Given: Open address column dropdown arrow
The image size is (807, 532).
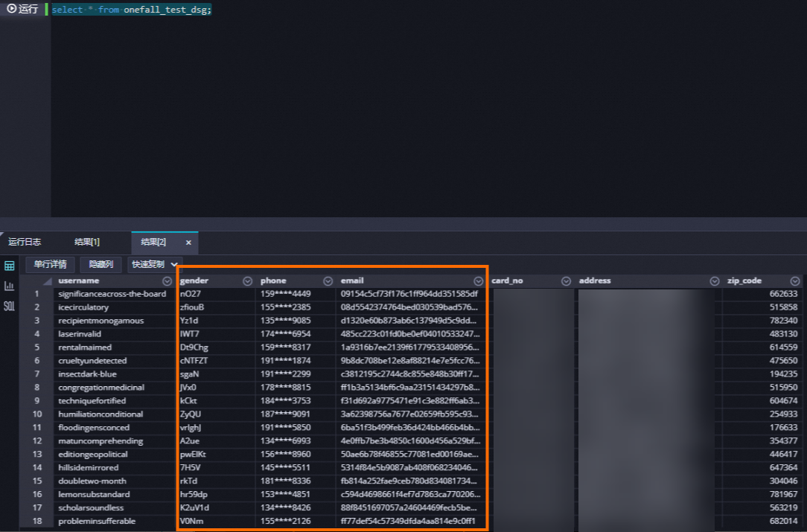Looking at the screenshot, I should (715, 281).
